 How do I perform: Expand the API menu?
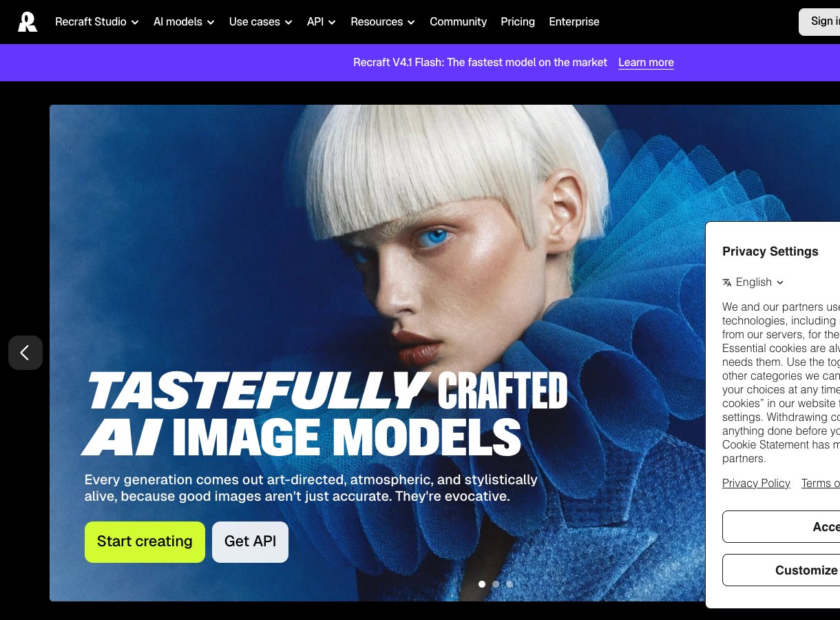pos(322,22)
